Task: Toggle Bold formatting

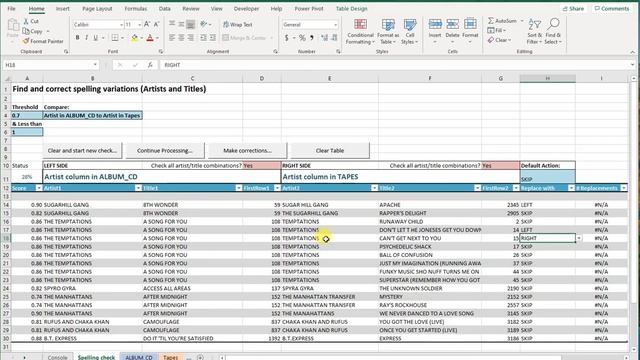Action: click(78, 38)
